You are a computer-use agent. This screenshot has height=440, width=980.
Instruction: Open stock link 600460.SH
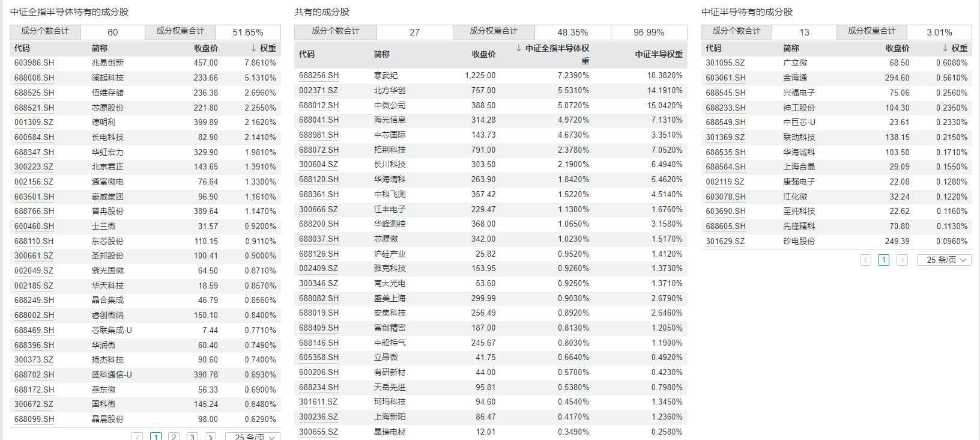click(x=34, y=226)
